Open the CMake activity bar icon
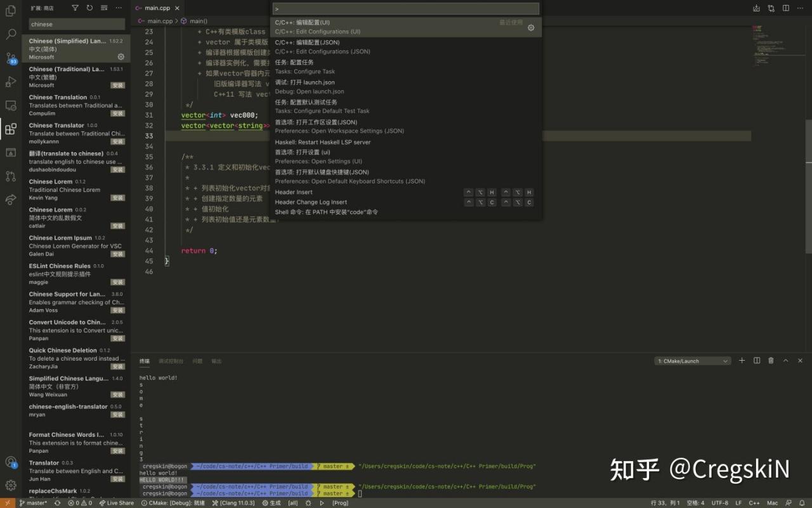 pos(11,152)
